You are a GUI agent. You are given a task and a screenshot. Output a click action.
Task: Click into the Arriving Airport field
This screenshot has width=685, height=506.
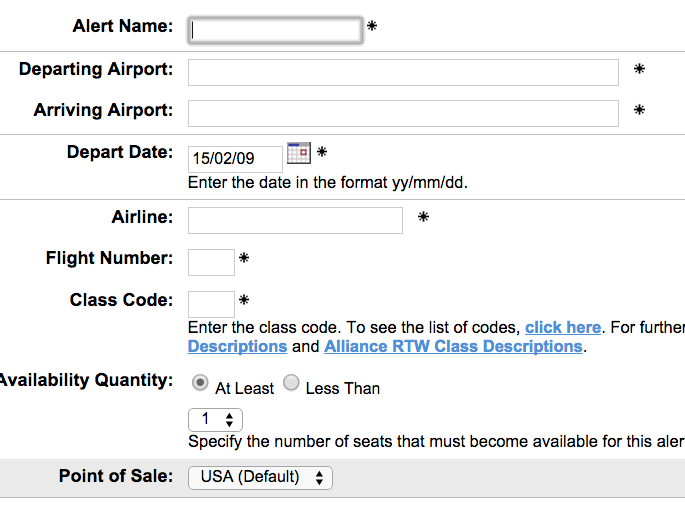point(403,113)
